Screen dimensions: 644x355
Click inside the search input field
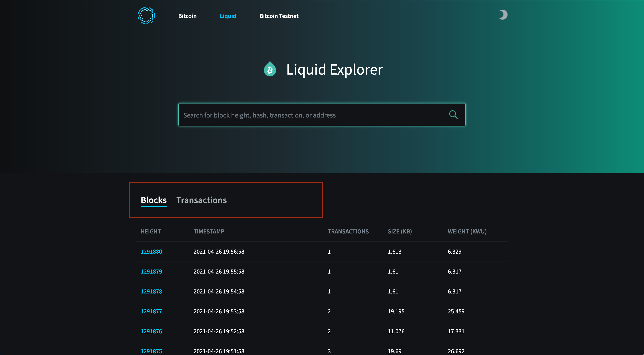coord(300,115)
